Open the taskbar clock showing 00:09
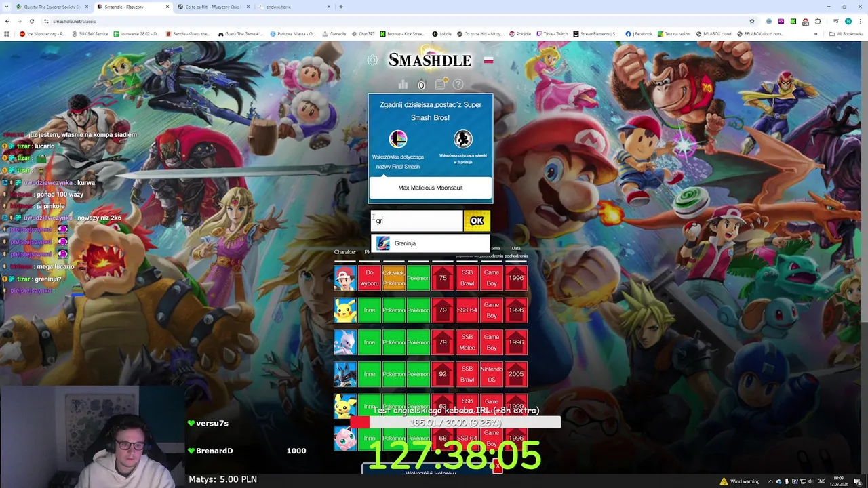Image resolution: width=868 pixels, height=488 pixels. pyautogui.click(x=839, y=481)
